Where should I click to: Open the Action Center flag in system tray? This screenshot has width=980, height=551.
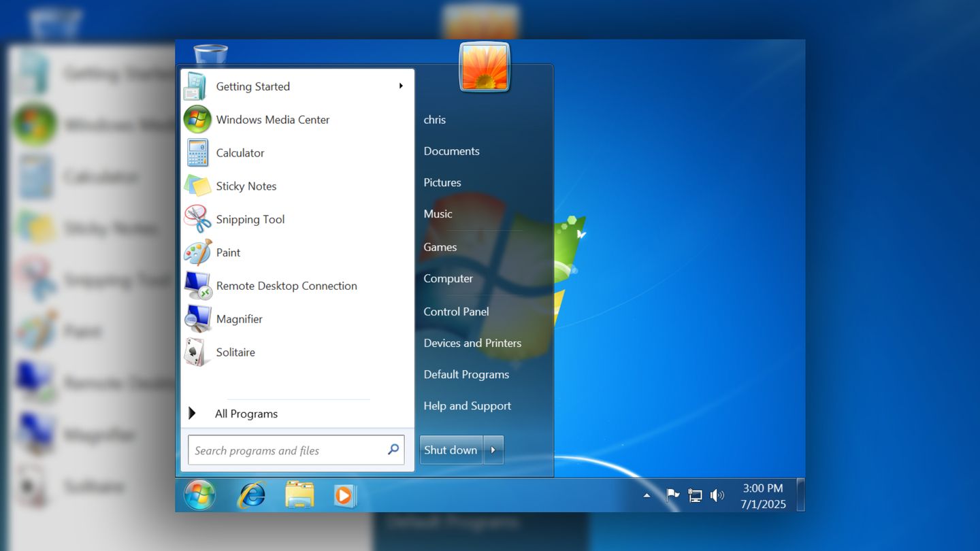coord(672,495)
